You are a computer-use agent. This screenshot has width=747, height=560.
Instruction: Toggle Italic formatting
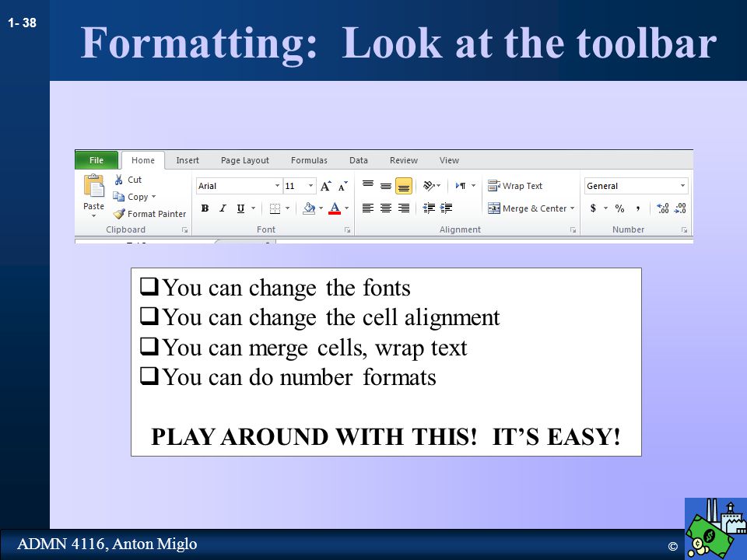click(223, 208)
